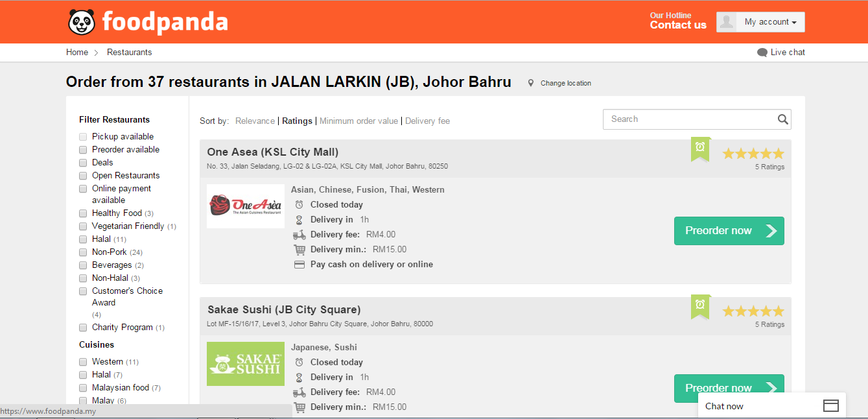The height and width of the screenshot is (419, 868).
Task: Open One Asea (KSL City Mall) title
Action: (x=273, y=152)
